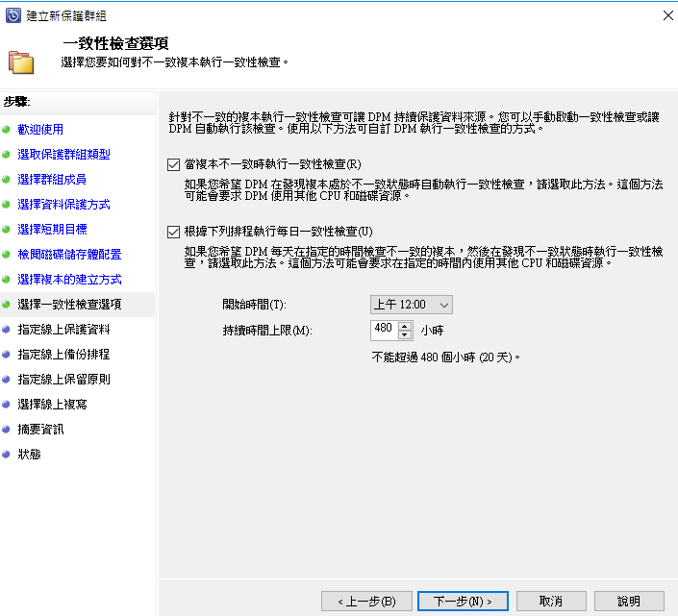
Task: Click the blue bullet beside 指定線上備份排程
Action: click(6, 355)
